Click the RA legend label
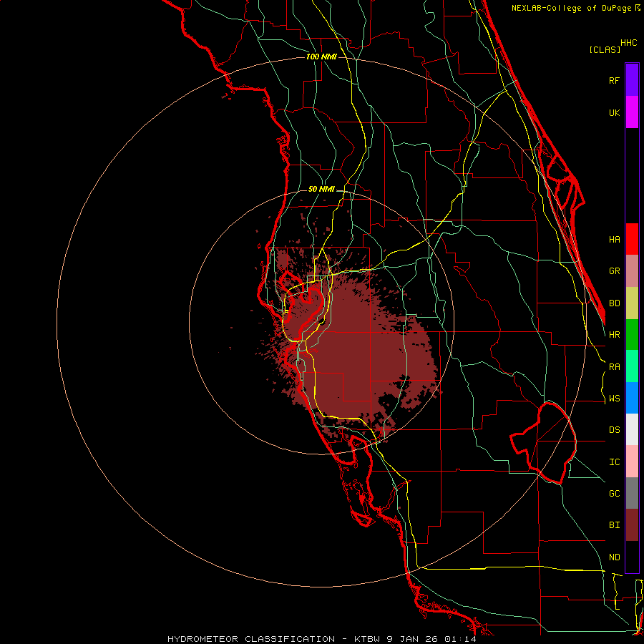The image size is (644, 644). pyautogui.click(x=614, y=367)
